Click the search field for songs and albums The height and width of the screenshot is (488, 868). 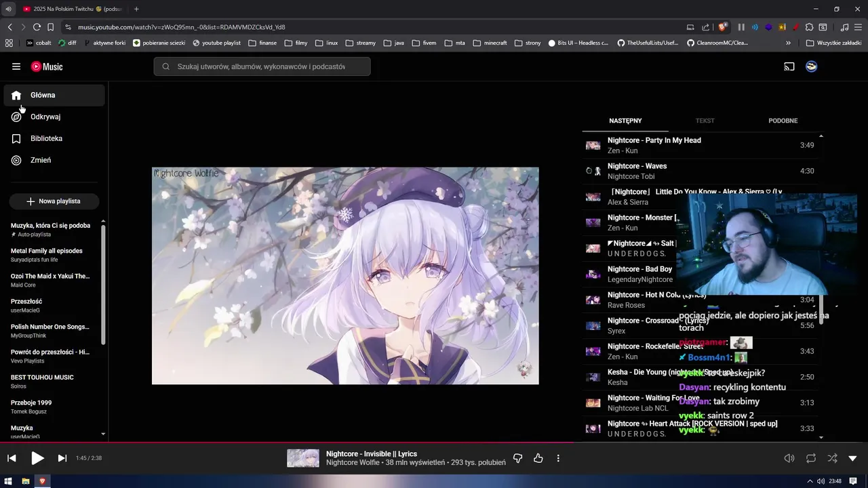(x=262, y=66)
